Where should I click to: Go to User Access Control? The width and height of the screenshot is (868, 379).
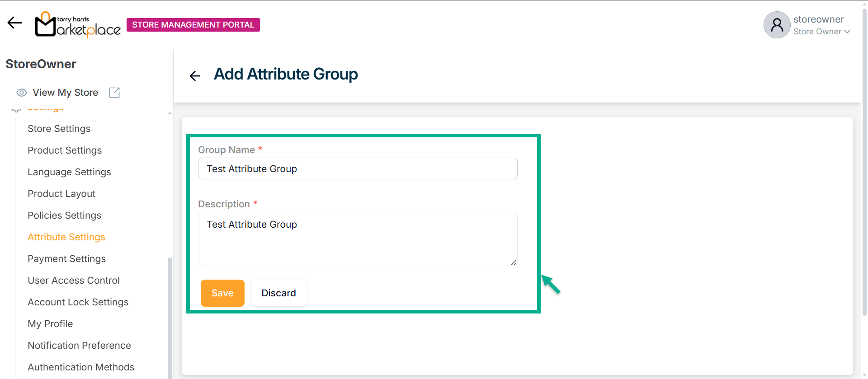click(74, 281)
